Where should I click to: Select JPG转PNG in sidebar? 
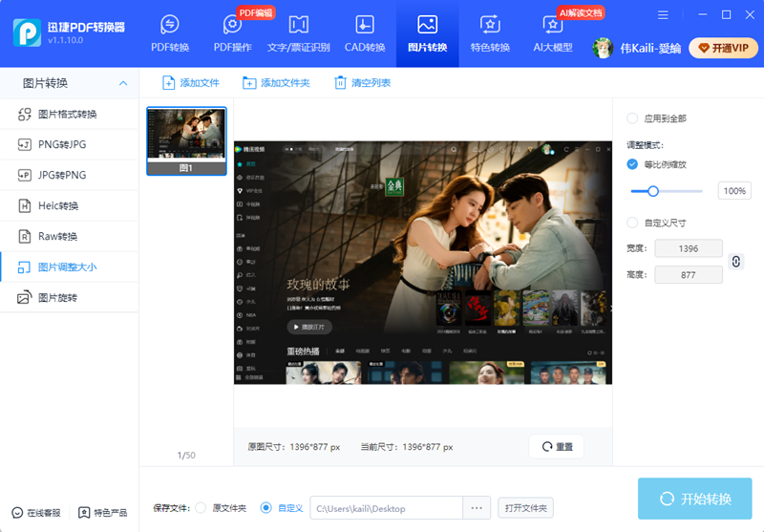pyautogui.click(x=69, y=175)
